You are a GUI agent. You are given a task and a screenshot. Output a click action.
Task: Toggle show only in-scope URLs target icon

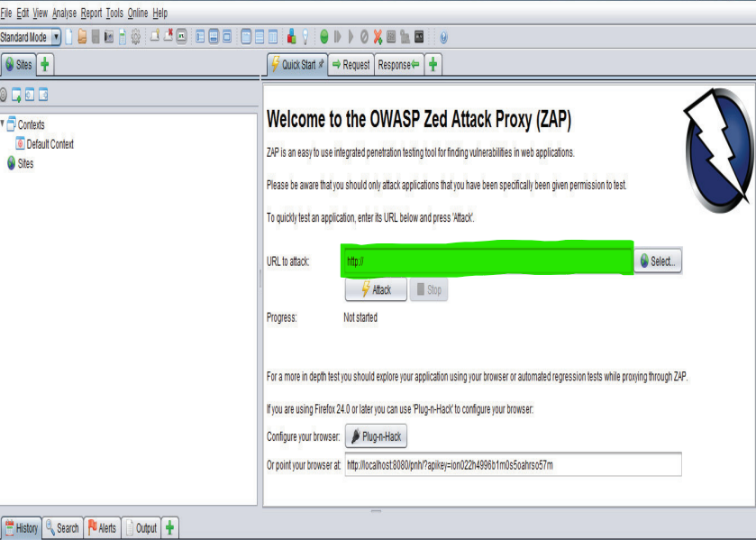pyautogui.click(x=4, y=95)
